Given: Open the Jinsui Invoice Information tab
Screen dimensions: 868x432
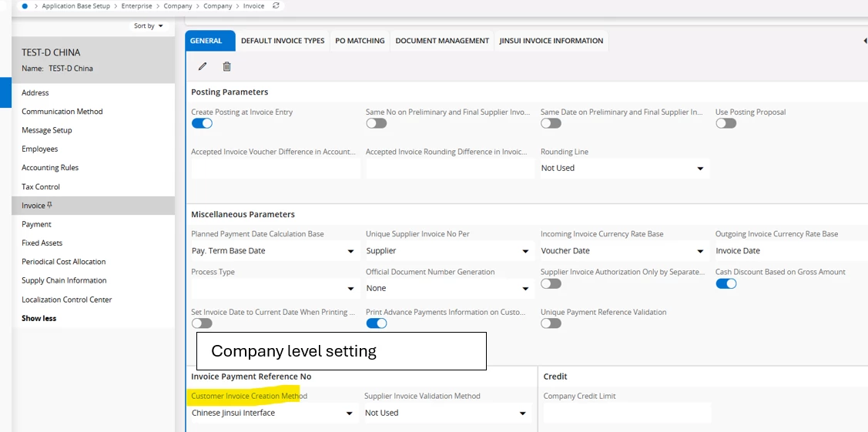Looking at the screenshot, I should [551, 41].
